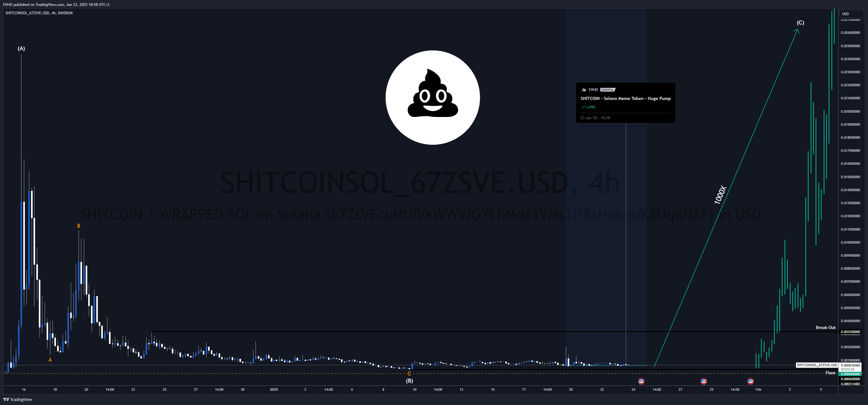
Task: Click the 03:01:24 candle countdown
Action: pyautogui.click(x=848, y=369)
